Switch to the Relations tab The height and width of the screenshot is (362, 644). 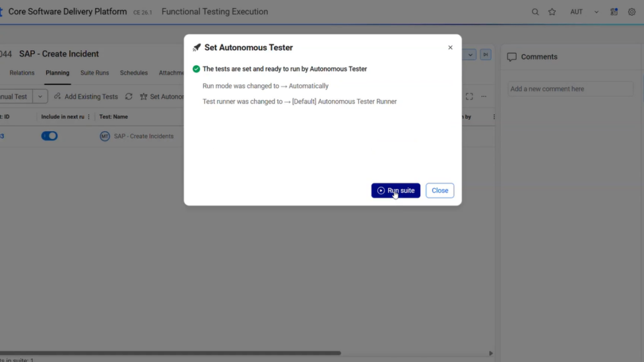pos(22,73)
